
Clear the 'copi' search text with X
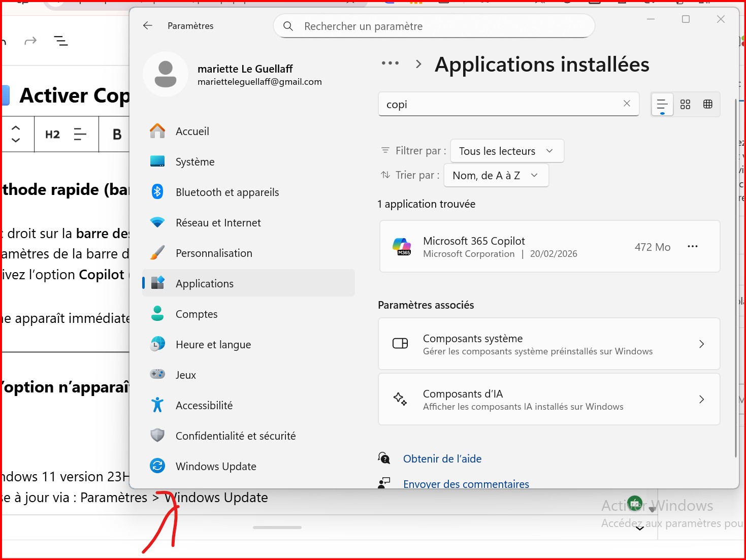[627, 104]
